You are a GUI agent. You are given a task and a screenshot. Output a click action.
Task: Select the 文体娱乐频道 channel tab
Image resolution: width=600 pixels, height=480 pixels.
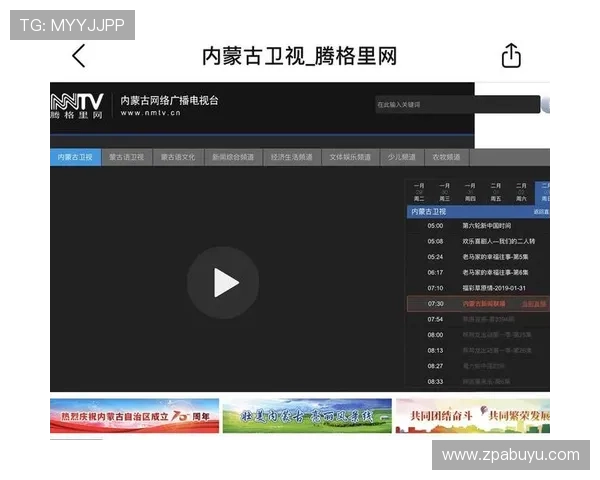[350, 157]
